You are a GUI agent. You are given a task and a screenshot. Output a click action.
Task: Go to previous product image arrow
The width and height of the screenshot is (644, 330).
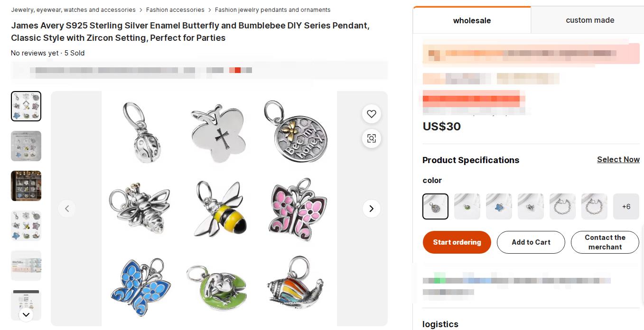point(67,209)
